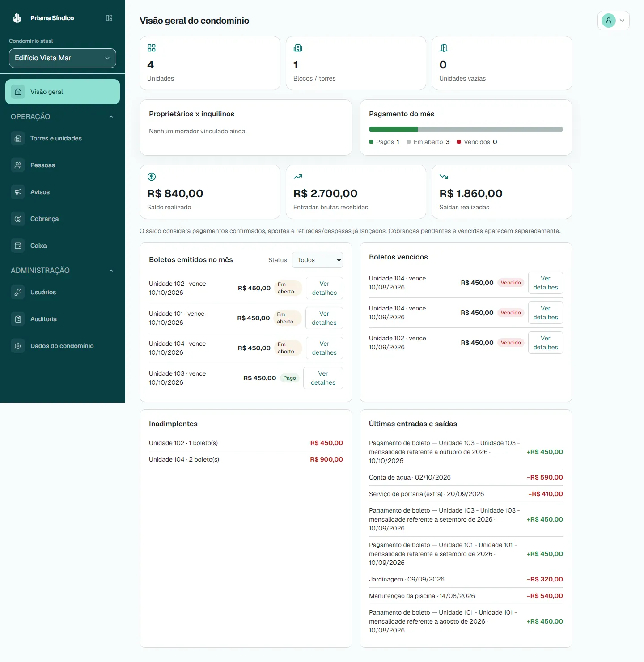The height and width of the screenshot is (662, 644).
Task: Collapse the sidebar with the panel icon
Action: tap(109, 18)
